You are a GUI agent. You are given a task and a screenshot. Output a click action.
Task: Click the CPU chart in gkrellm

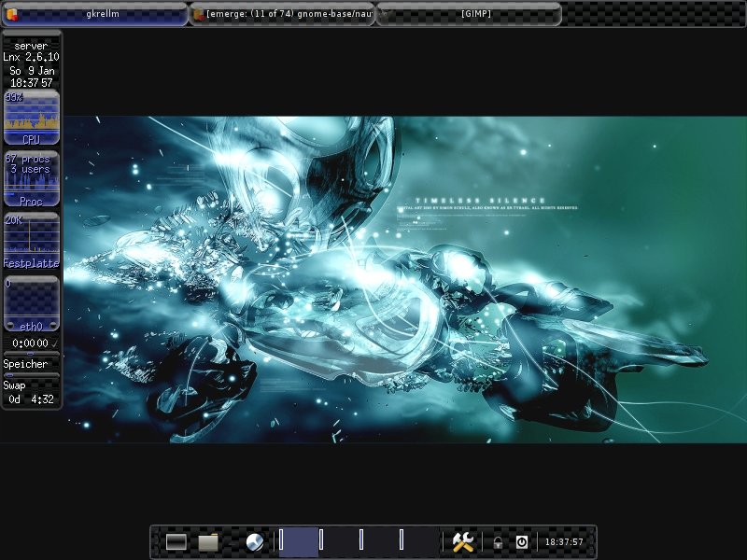coord(32,119)
